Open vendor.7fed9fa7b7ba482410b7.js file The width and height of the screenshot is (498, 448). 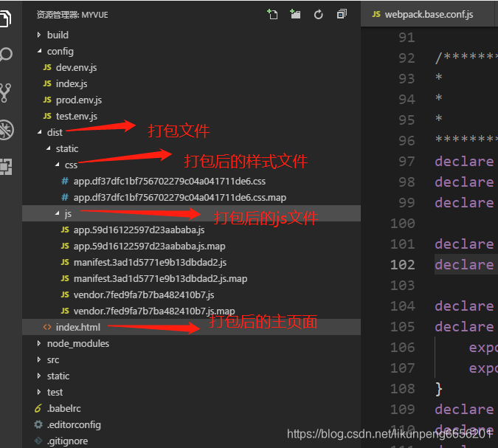191,295
